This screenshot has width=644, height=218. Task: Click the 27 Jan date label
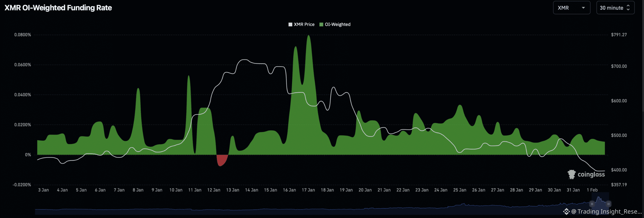[x=498, y=190]
